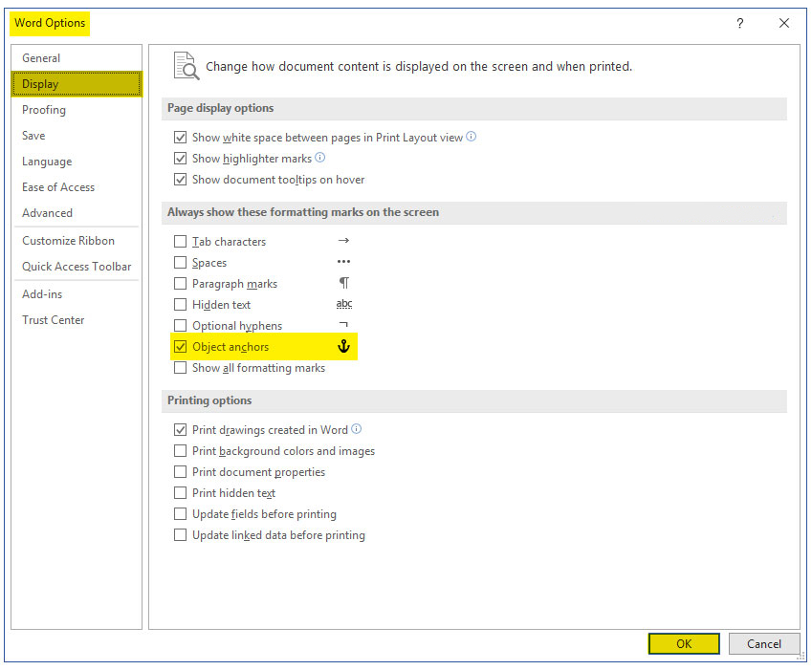Viewport: 812px width, 670px height.
Task: Check the Optional hyphens option
Action: [x=180, y=325]
